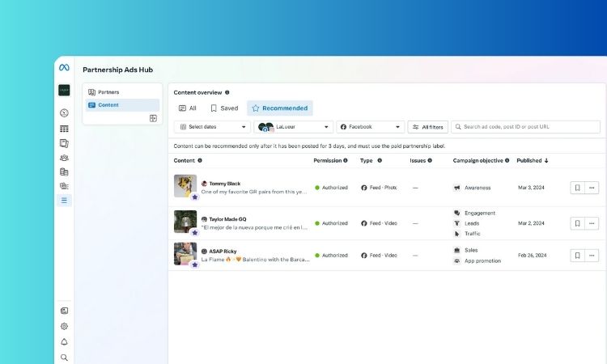
Task: Open Partners in the side panel
Action: [x=122, y=92]
